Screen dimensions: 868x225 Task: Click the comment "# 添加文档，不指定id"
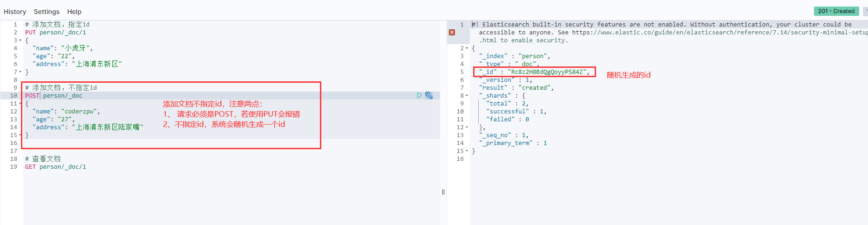[x=61, y=88]
